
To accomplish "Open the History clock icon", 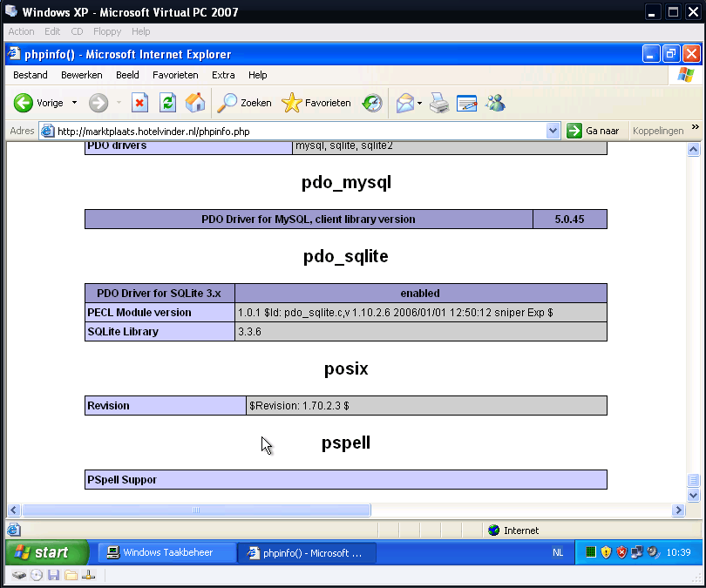I will (372, 103).
